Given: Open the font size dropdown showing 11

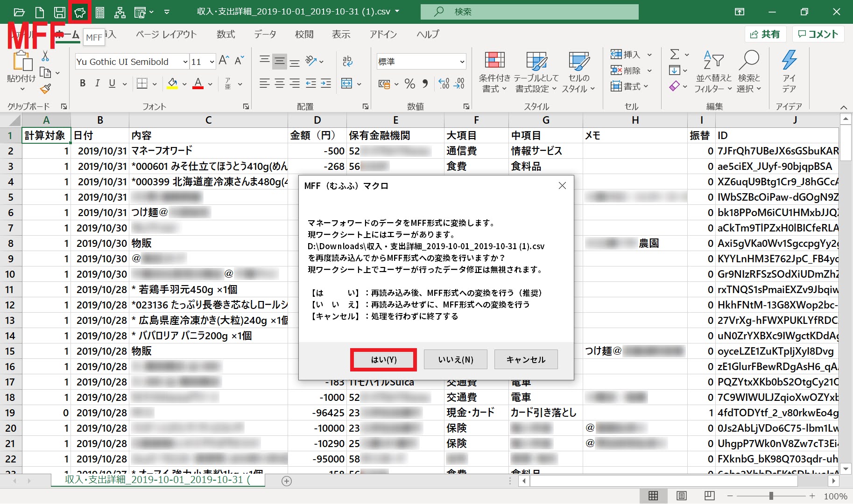Looking at the screenshot, I should tap(212, 62).
